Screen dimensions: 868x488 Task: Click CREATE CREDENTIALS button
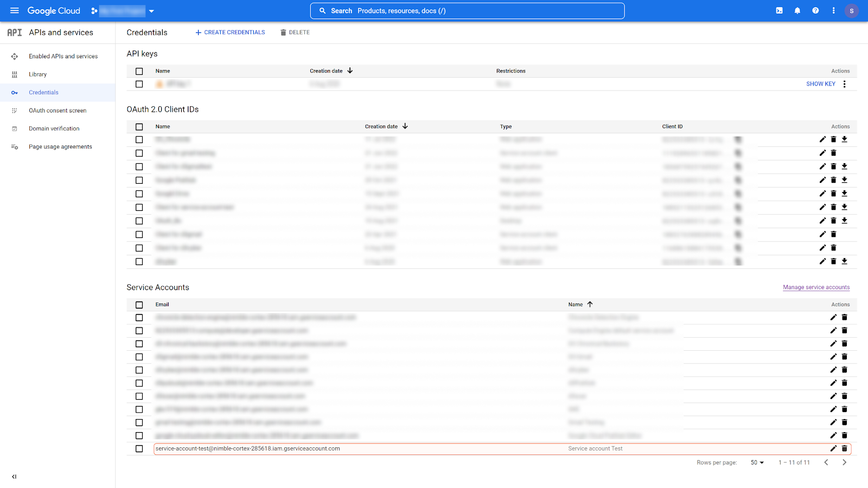pos(230,33)
